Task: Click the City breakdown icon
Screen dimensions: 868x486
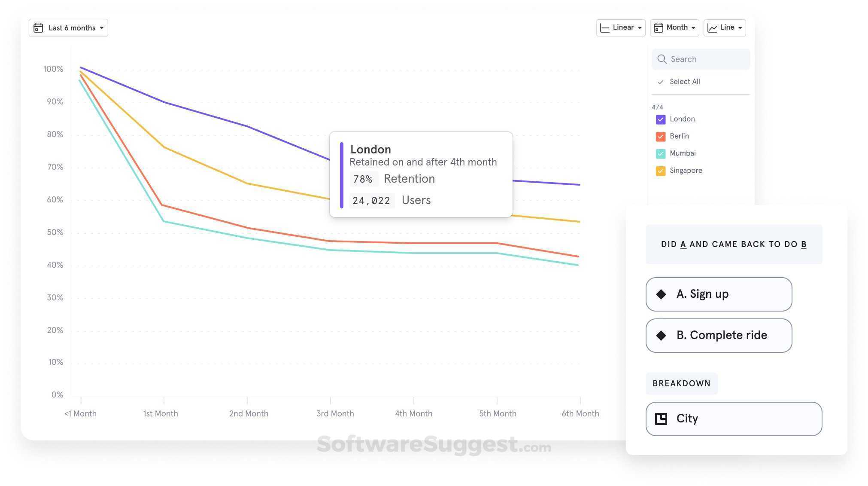Action: click(662, 419)
